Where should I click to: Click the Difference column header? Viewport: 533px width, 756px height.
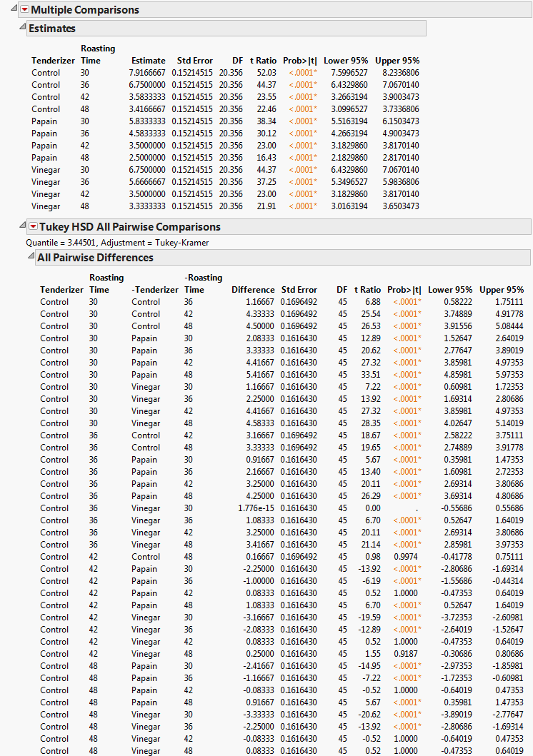pos(253,290)
